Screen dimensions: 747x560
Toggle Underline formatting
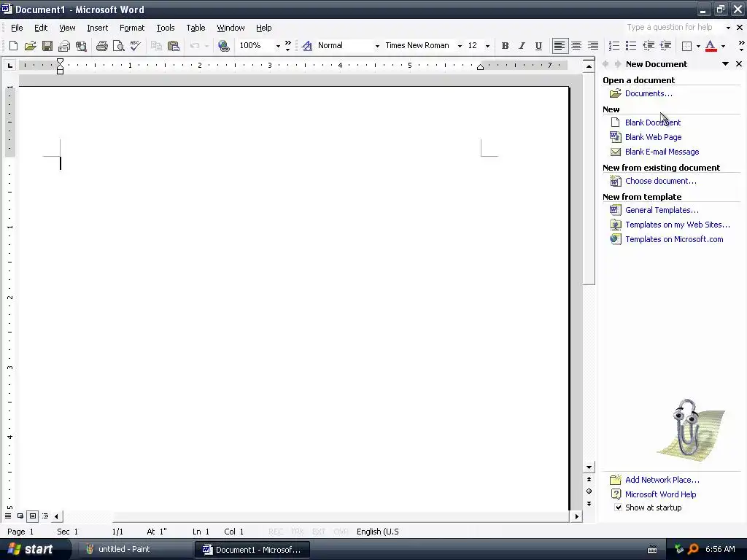tap(538, 46)
